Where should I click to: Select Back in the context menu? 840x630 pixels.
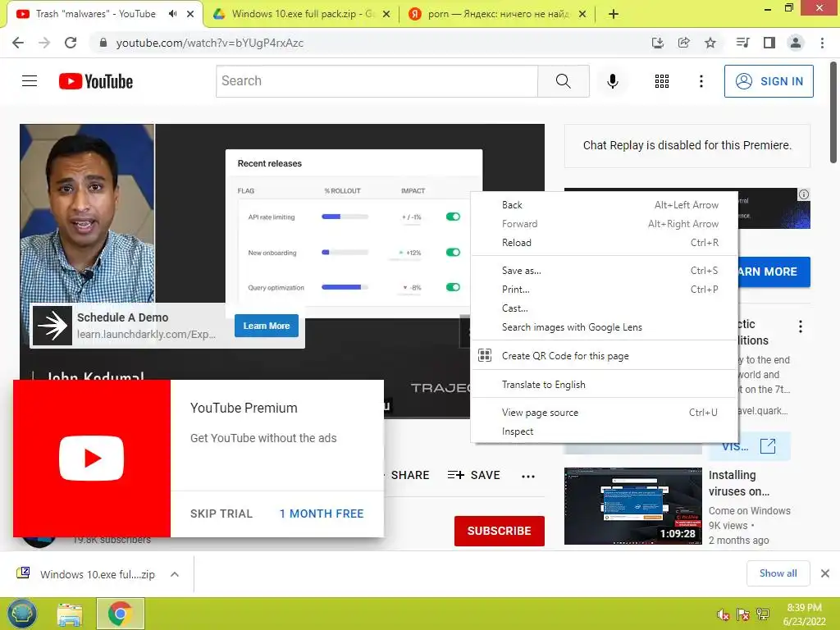point(605,204)
